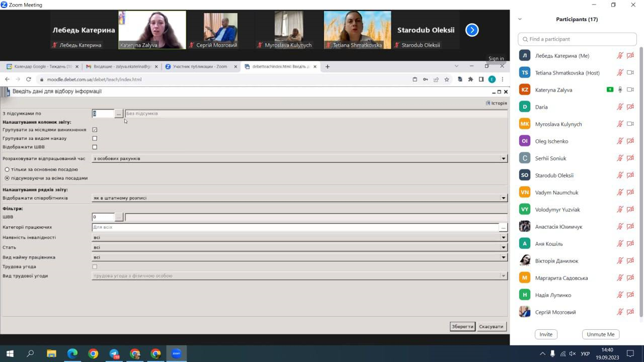
Task: Expand the Стать dropdown list
Action: [x=503, y=247]
